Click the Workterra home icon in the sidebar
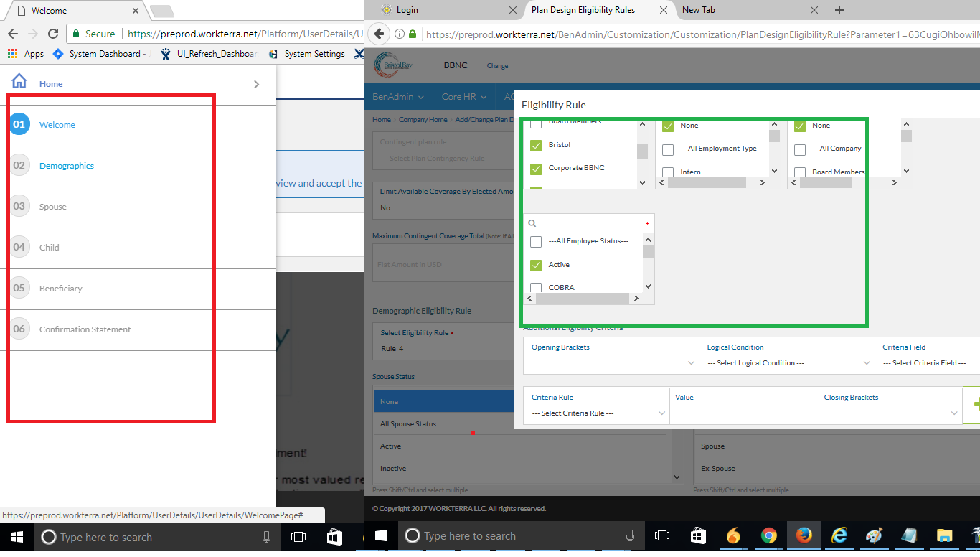980x557 pixels. [19, 81]
